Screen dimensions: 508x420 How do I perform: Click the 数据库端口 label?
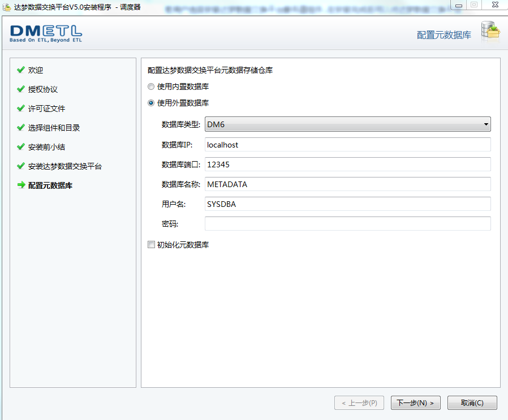(x=181, y=164)
